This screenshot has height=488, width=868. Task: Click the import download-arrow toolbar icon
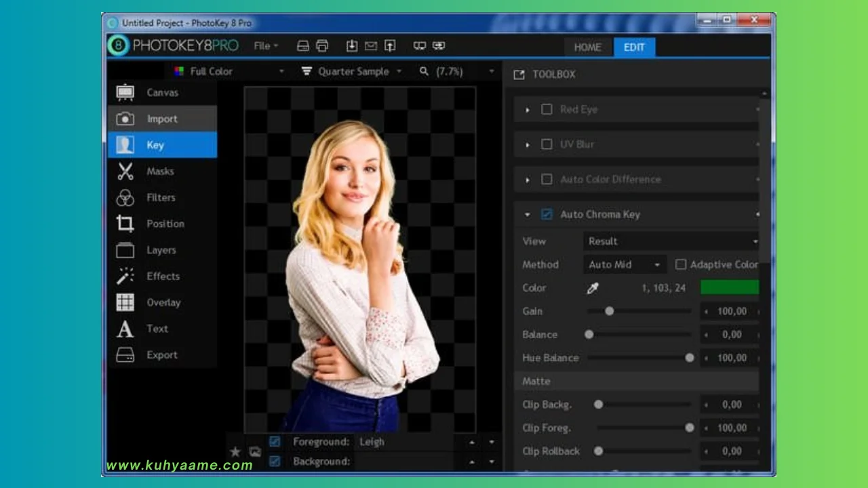click(351, 45)
